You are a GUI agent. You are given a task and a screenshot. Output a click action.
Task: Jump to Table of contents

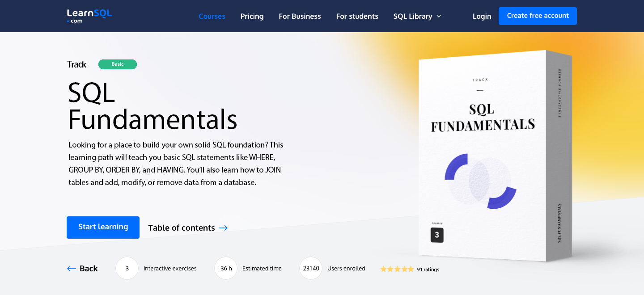click(188, 228)
